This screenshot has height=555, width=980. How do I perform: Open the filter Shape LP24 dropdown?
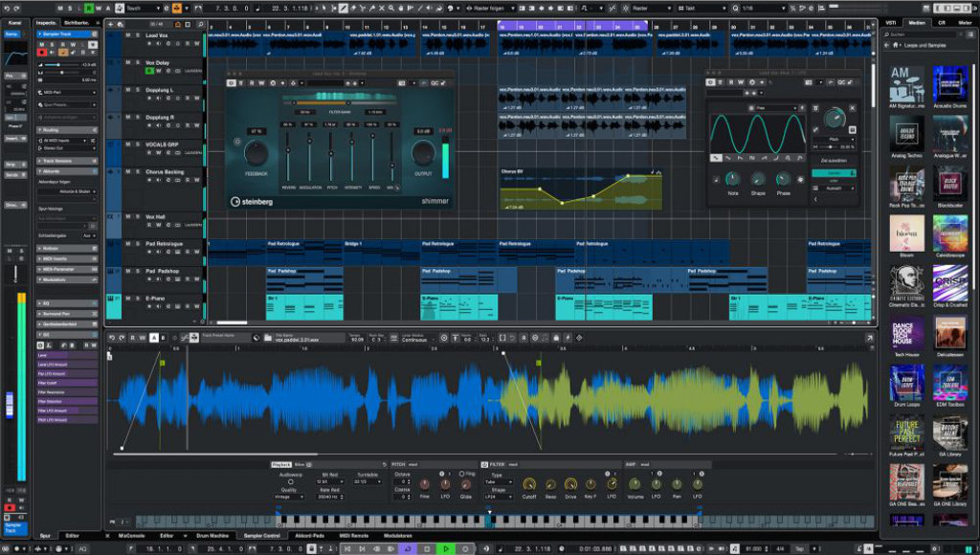click(x=498, y=497)
